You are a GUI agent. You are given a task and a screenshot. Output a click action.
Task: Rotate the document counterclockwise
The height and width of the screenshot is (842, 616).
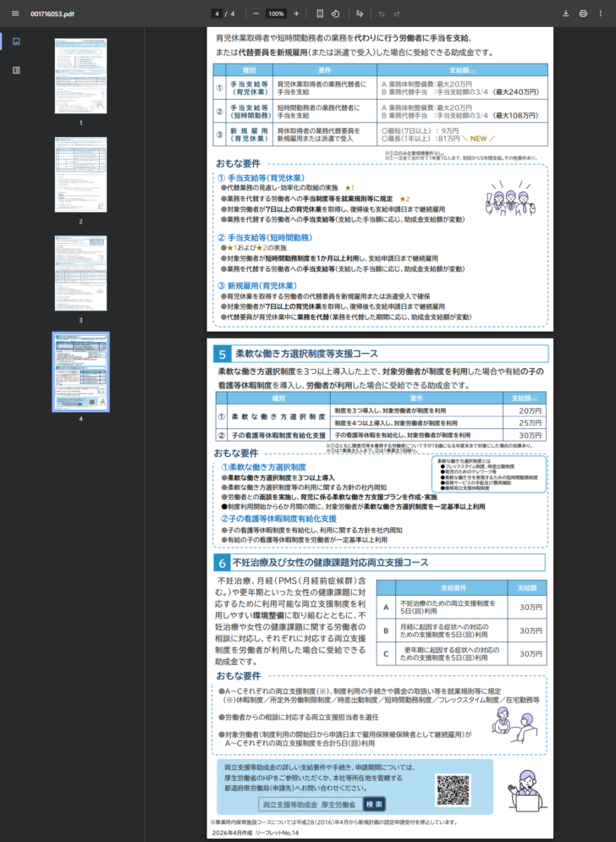click(x=336, y=14)
